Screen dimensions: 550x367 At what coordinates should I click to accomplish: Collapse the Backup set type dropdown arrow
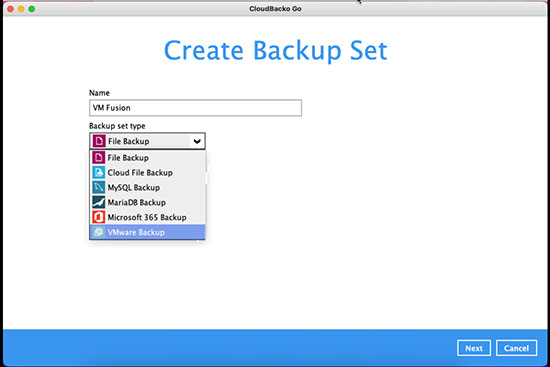pos(197,141)
